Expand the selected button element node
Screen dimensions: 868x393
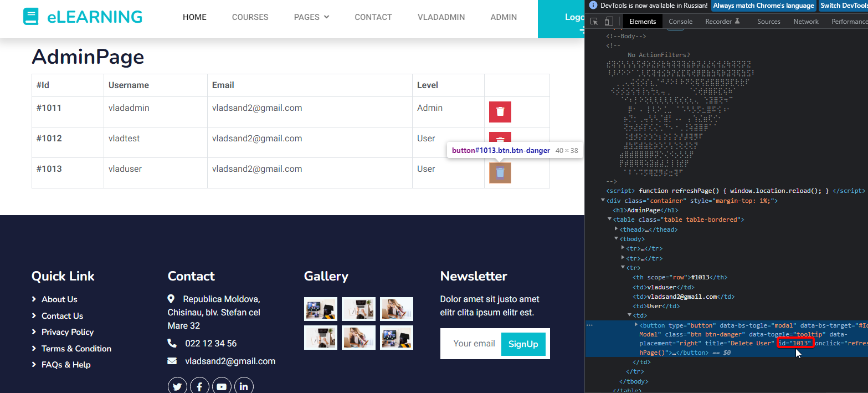pyautogui.click(x=636, y=325)
